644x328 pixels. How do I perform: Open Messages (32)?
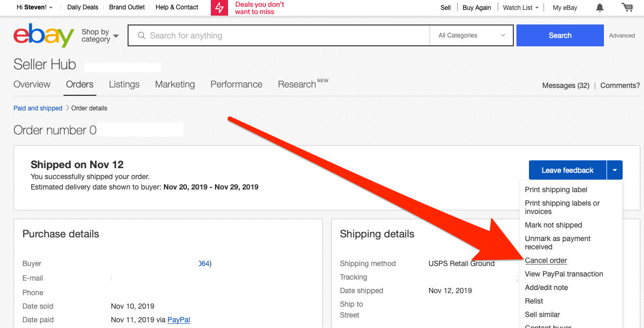[x=566, y=85]
